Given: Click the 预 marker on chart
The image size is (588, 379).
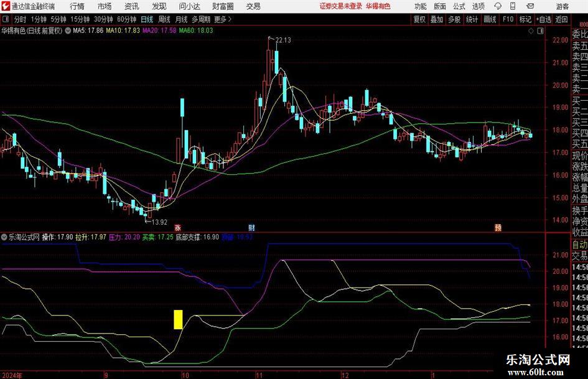Looking at the screenshot, I should pos(498,227).
